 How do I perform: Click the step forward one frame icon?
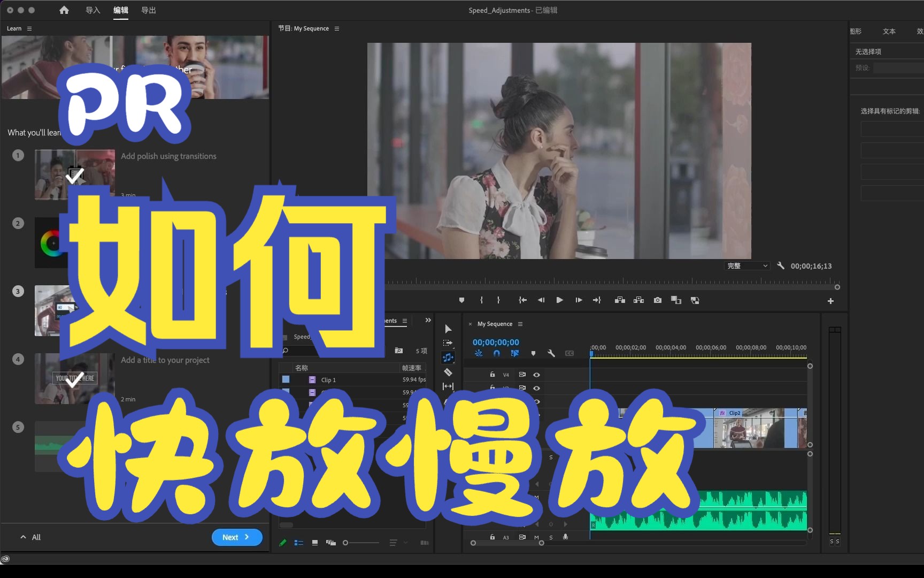point(579,300)
